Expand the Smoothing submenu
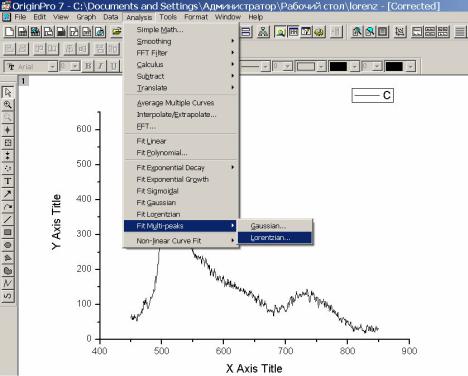The width and height of the screenshot is (468, 376). click(x=181, y=41)
